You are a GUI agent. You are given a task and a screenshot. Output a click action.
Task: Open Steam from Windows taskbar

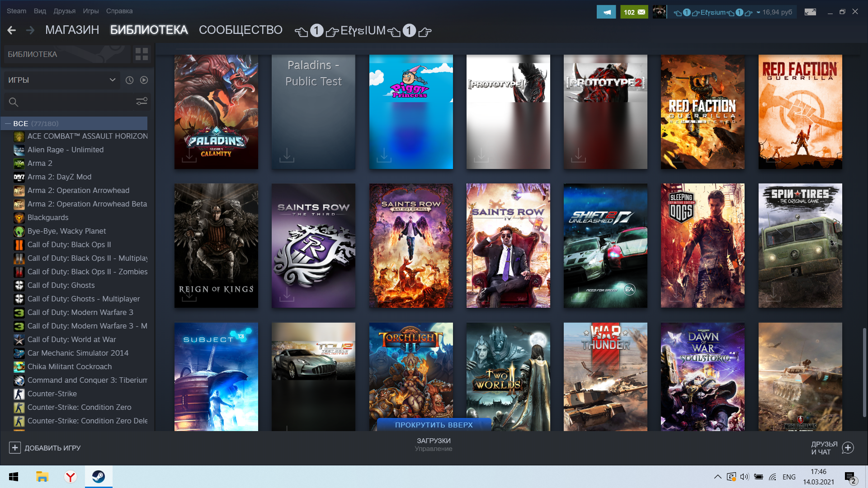tap(99, 477)
